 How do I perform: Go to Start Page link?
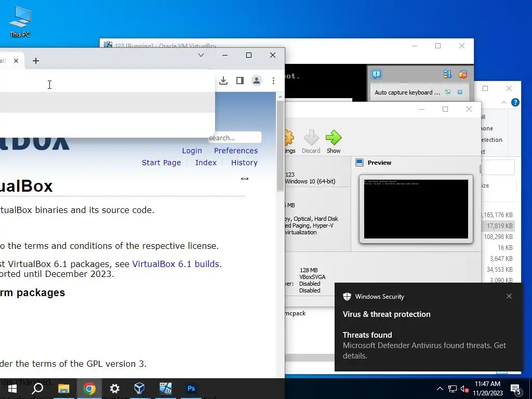[x=161, y=163]
